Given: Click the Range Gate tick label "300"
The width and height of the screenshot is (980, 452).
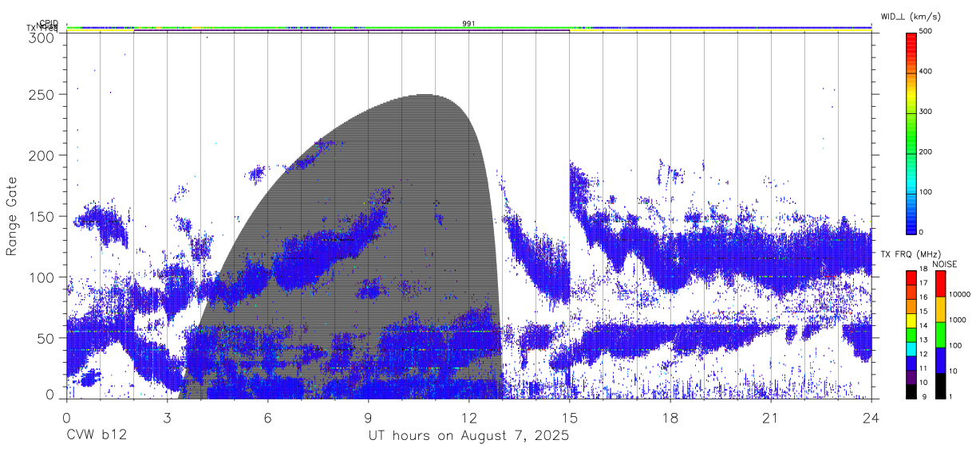Looking at the screenshot, I should point(41,37).
